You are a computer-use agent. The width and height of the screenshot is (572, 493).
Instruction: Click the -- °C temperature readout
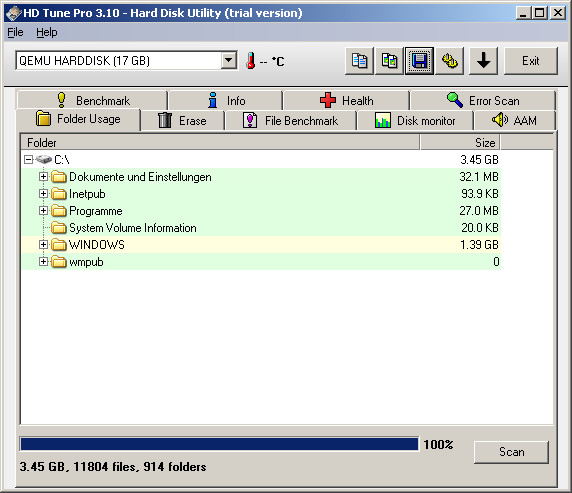point(272,61)
